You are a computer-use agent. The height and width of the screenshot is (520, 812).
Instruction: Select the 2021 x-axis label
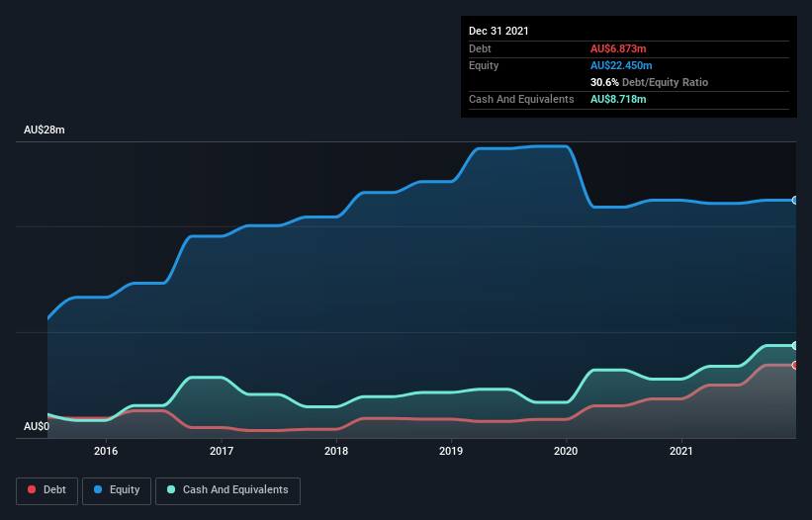click(681, 451)
